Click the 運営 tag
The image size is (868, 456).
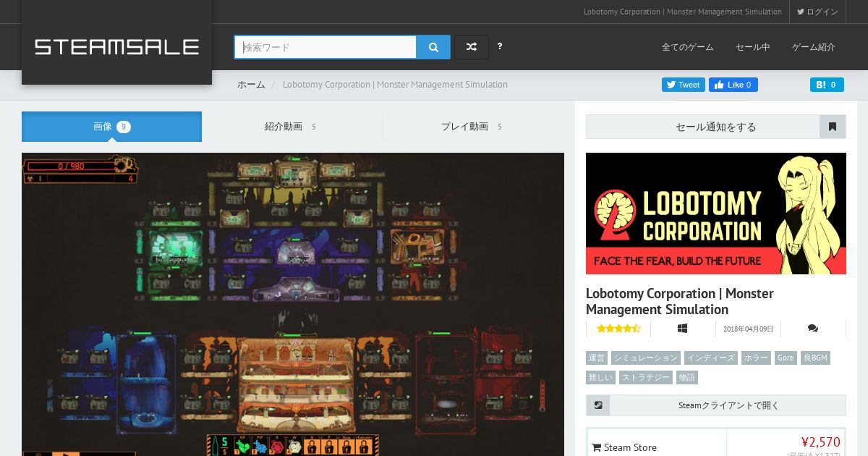[597, 358]
